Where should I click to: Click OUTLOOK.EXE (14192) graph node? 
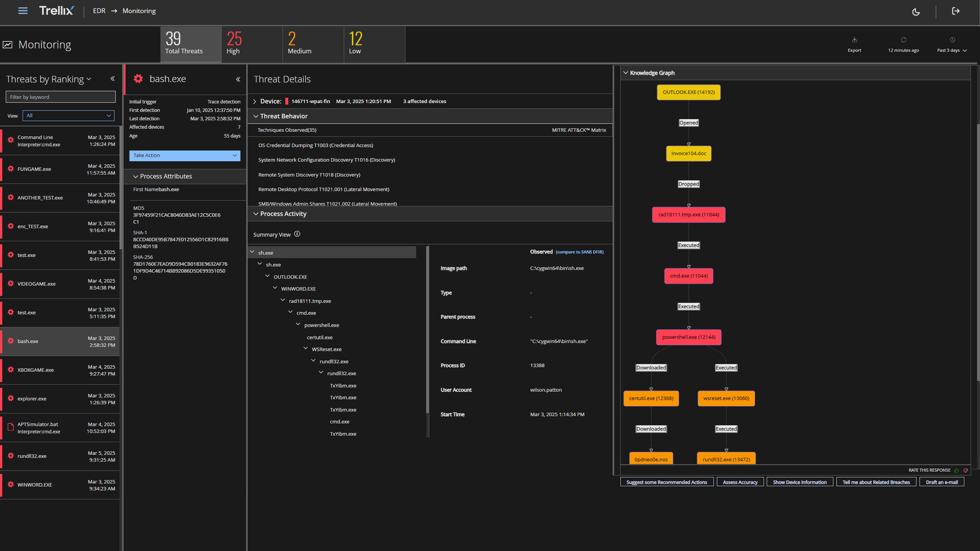coord(688,92)
